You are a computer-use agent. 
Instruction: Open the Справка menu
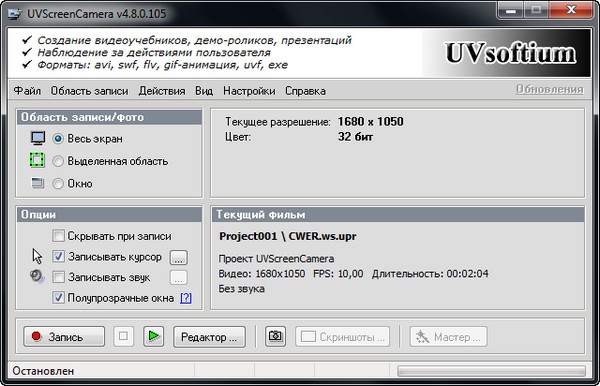click(305, 91)
